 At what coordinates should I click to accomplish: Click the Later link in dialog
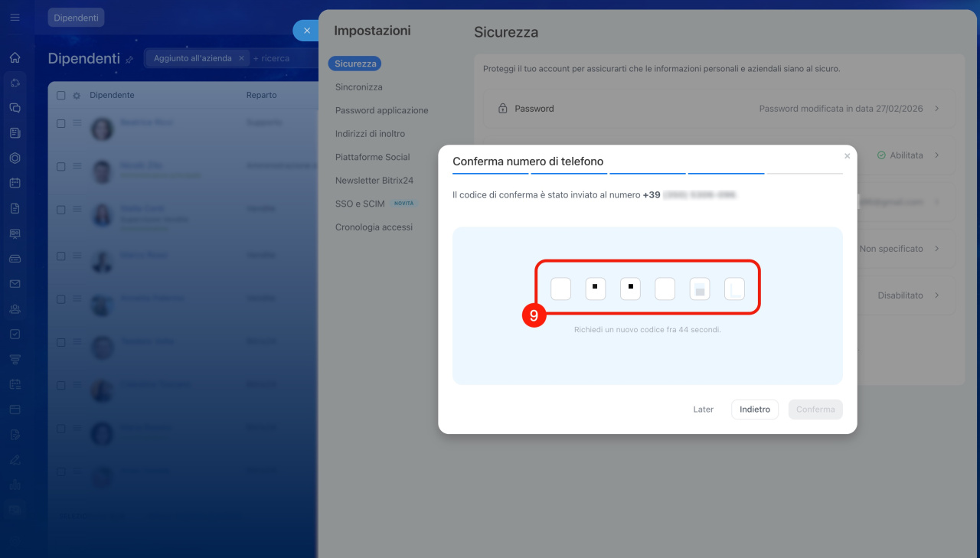tap(703, 410)
